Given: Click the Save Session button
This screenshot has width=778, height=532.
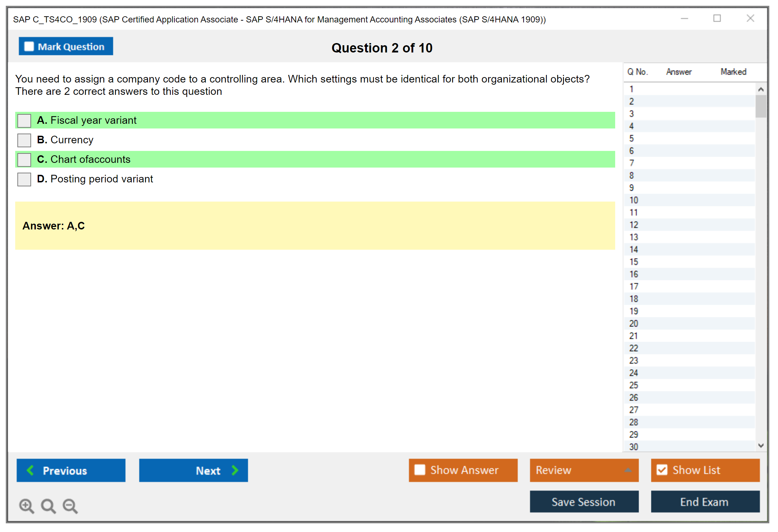Looking at the screenshot, I should tap(584, 502).
